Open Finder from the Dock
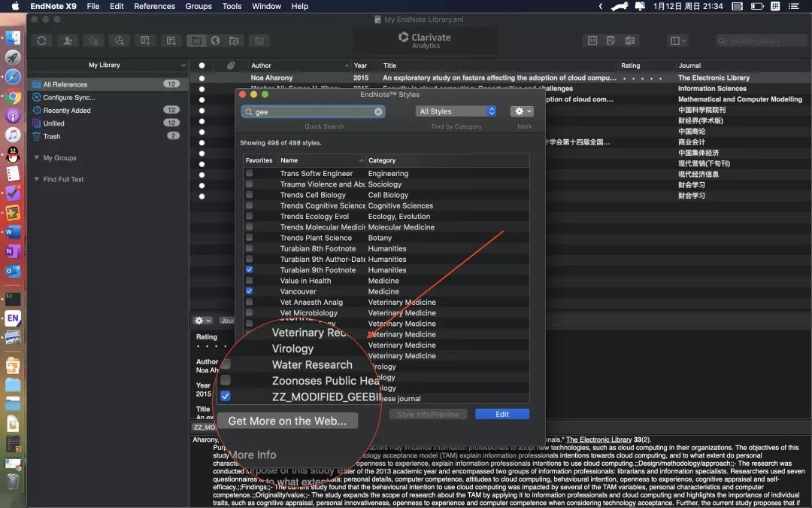 click(x=13, y=38)
